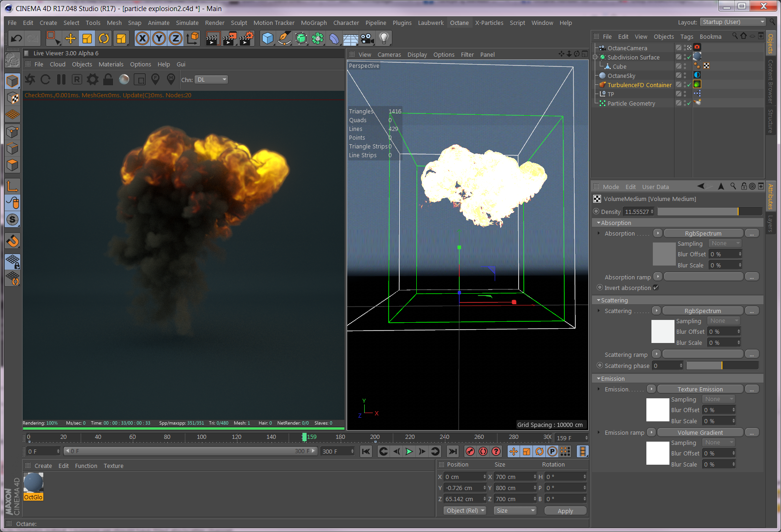Image resolution: width=781 pixels, height=532 pixels.
Task: Open the X-Particles menu
Action: (489, 23)
